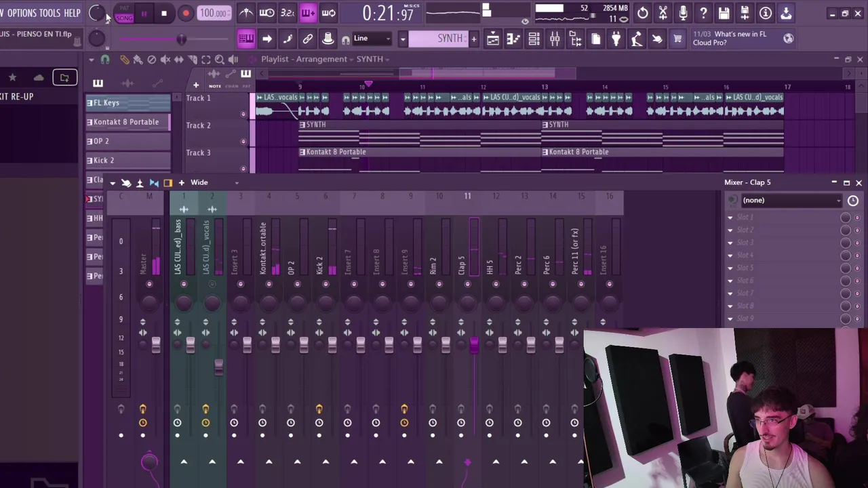This screenshot has width=868, height=488.
Task: Open the Browser view icon
Action: tap(575, 39)
